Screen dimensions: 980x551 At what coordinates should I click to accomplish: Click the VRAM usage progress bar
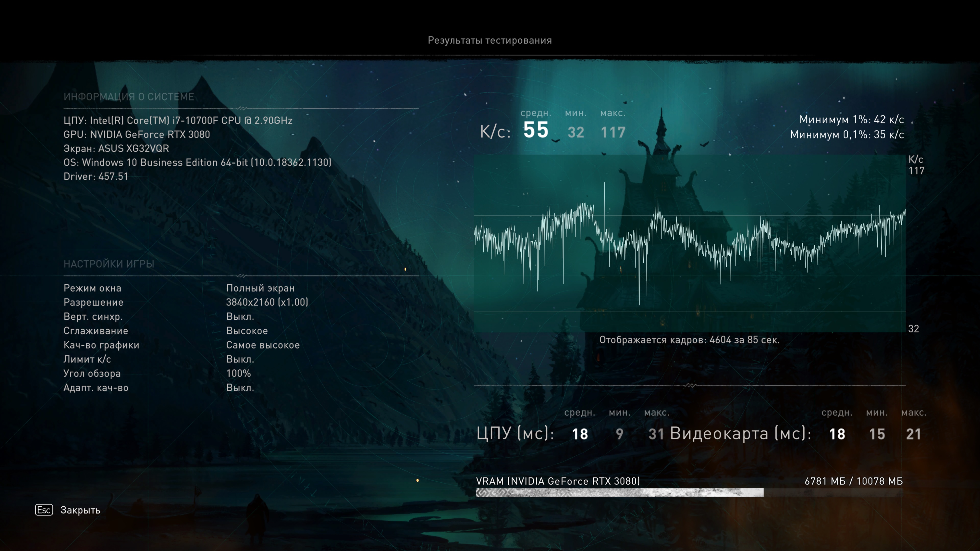point(689,493)
